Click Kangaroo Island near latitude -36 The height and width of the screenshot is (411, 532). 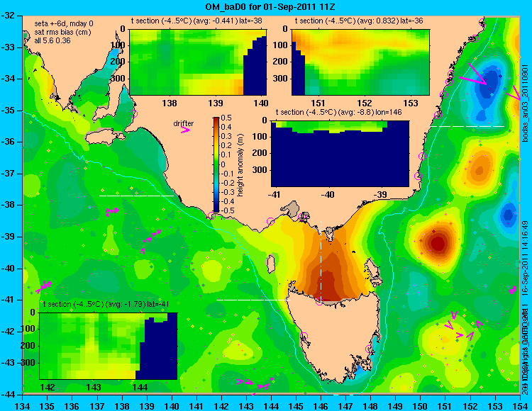click(105, 137)
